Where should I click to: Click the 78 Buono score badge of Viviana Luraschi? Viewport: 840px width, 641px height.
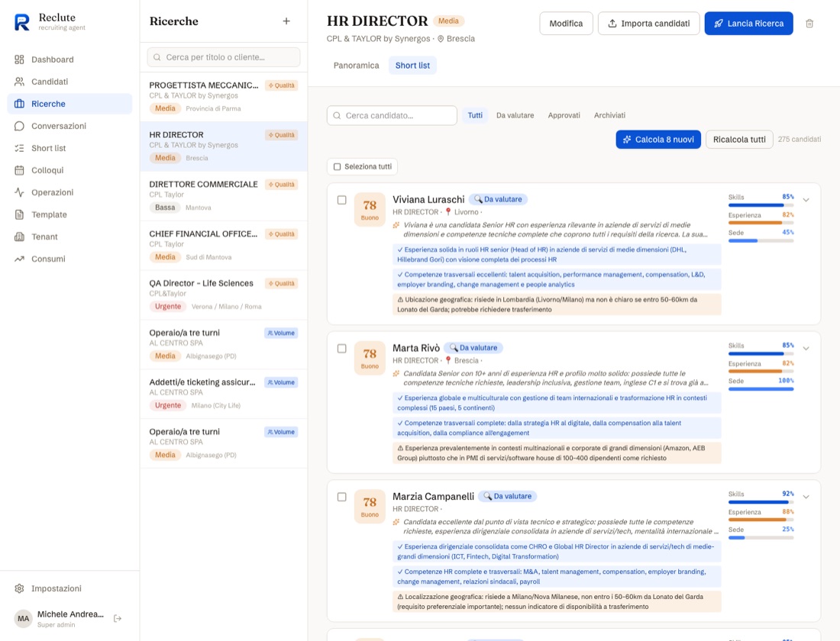[370, 209]
